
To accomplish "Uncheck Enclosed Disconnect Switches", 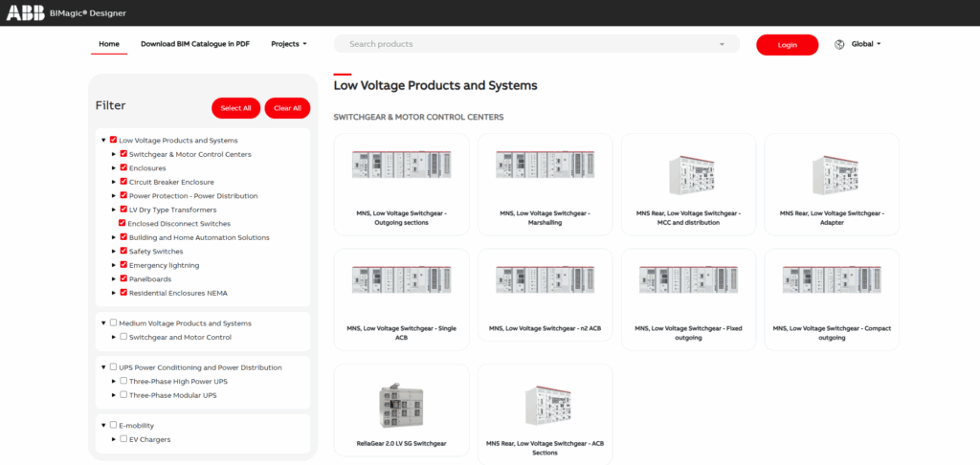I will pos(122,223).
